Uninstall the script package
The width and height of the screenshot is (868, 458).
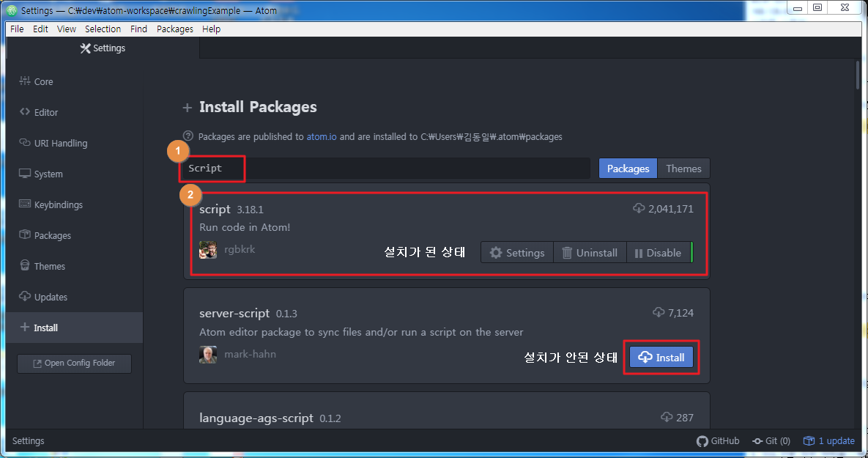590,253
